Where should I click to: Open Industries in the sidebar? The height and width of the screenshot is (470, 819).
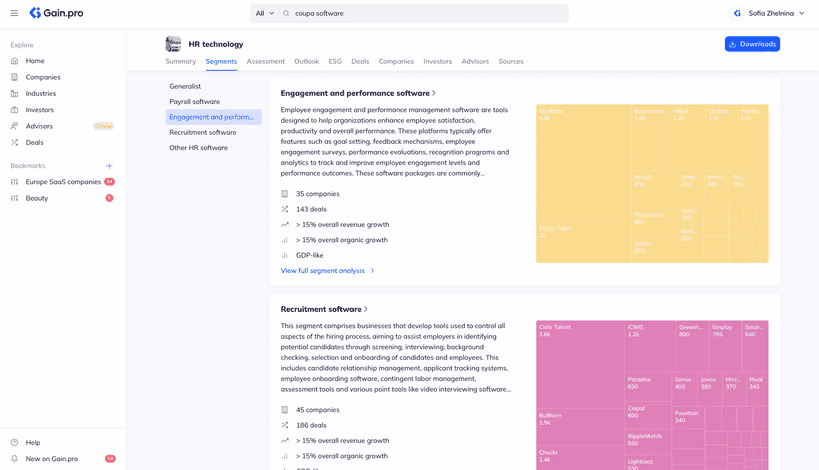(41, 94)
